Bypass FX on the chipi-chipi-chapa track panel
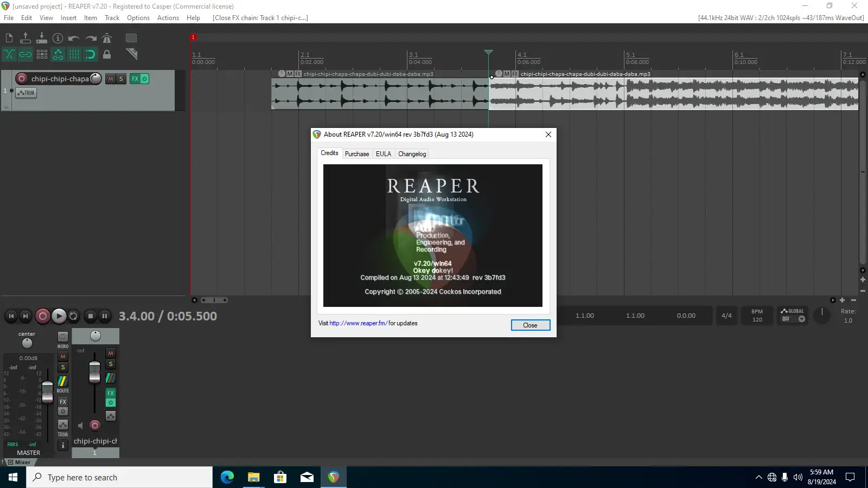868x488 pixels. pos(145,79)
